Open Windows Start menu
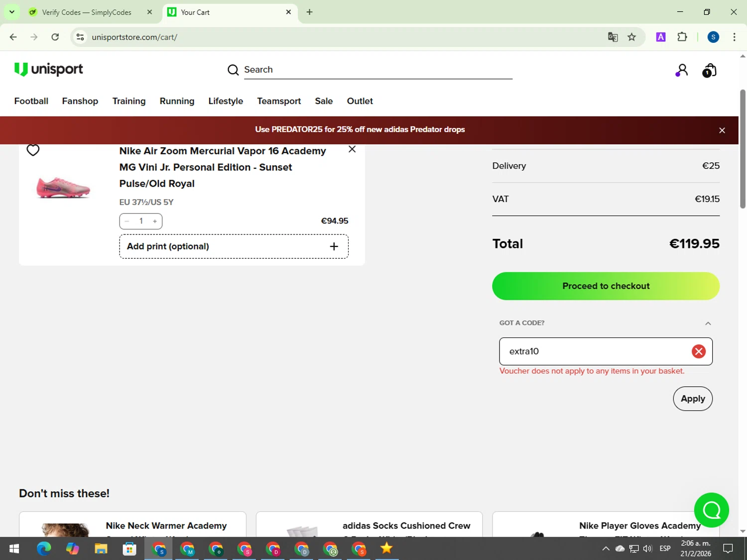 click(x=14, y=549)
